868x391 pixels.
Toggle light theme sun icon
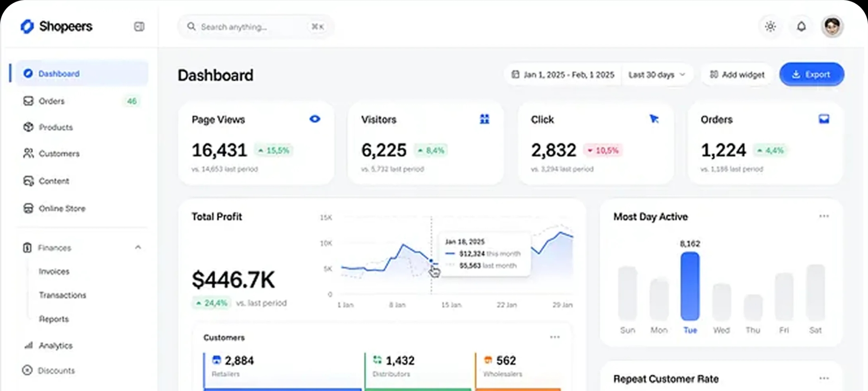pyautogui.click(x=770, y=26)
